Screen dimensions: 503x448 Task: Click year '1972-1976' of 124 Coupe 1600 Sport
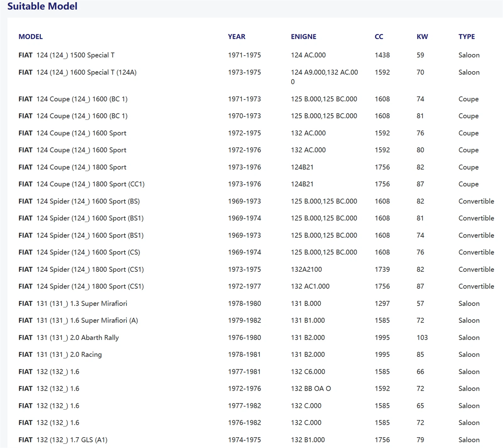pyautogui.click(x=244, y=150)
